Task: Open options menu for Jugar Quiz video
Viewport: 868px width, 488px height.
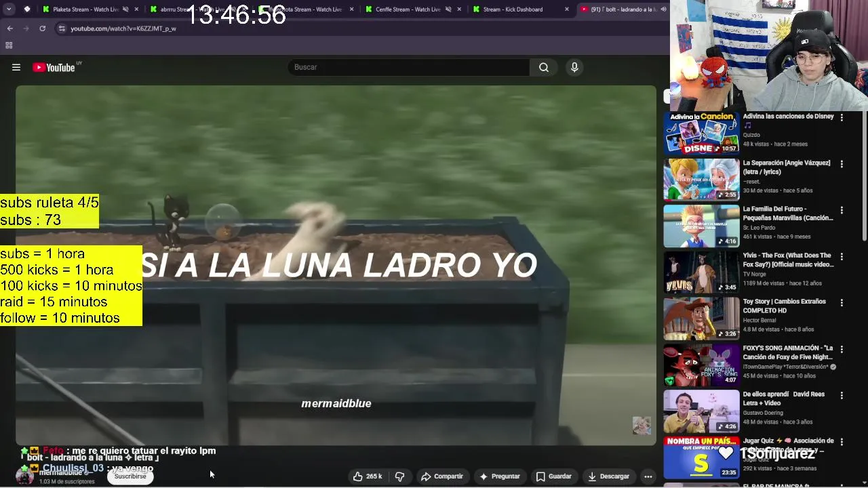Action: coord(842,442)
